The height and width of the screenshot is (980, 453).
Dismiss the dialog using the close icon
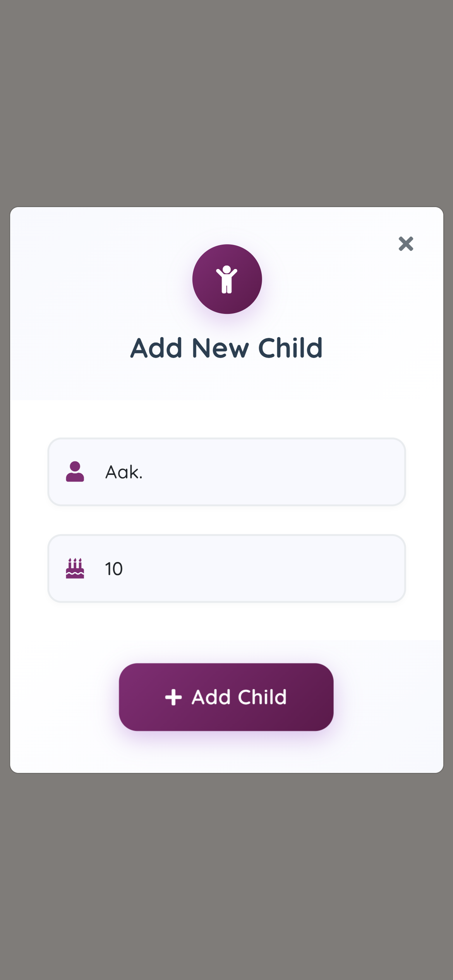[405, 244]
